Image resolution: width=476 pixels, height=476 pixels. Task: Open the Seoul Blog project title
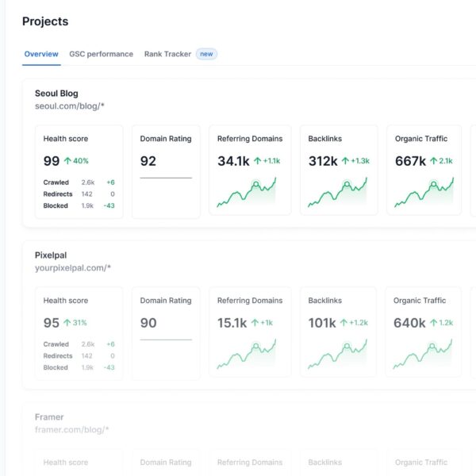coord(56,93)
